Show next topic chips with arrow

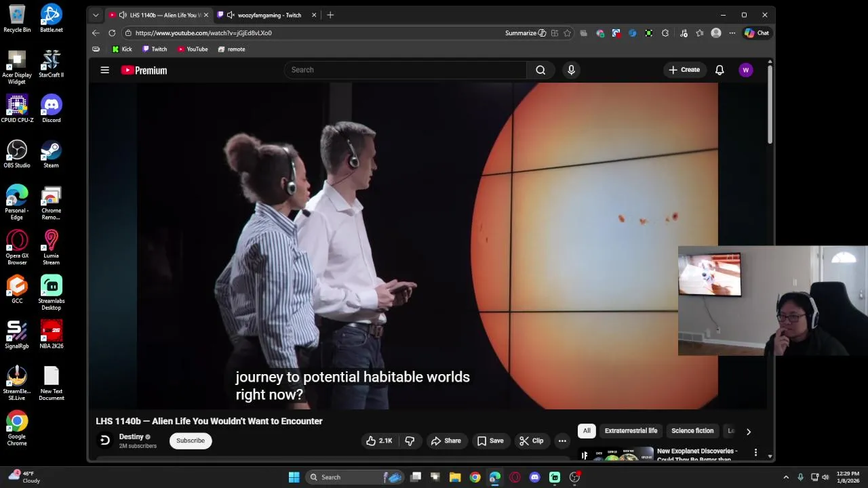coord(749,431)
